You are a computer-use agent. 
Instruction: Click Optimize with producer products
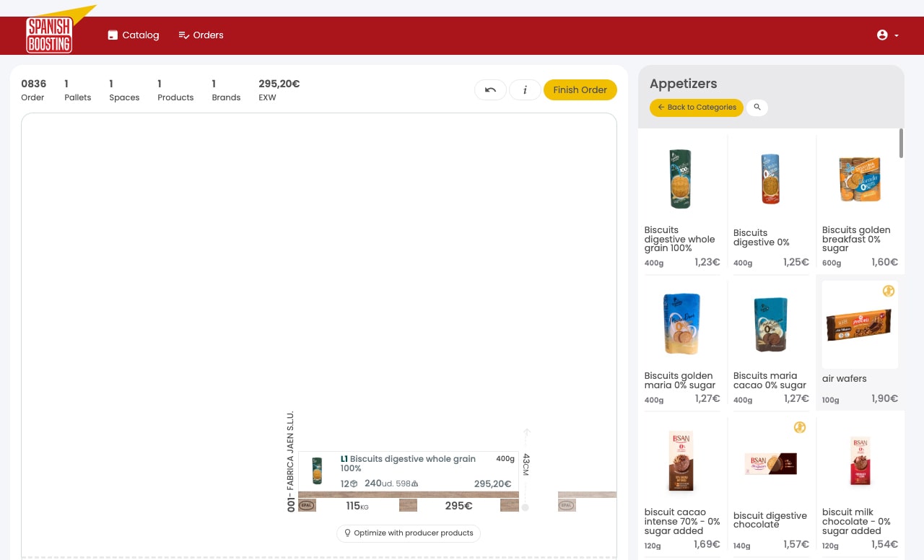[x=408, y=533]
